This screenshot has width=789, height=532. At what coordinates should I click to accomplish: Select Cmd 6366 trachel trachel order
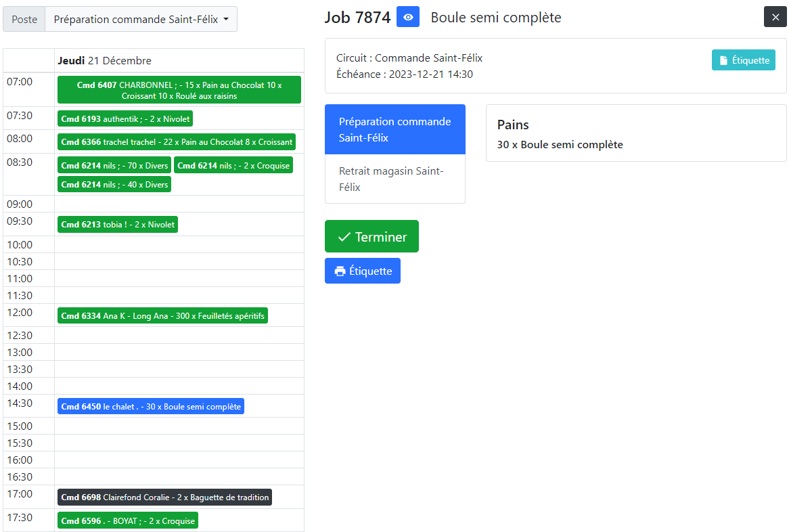pyautogui.click(x=177, y=142)
